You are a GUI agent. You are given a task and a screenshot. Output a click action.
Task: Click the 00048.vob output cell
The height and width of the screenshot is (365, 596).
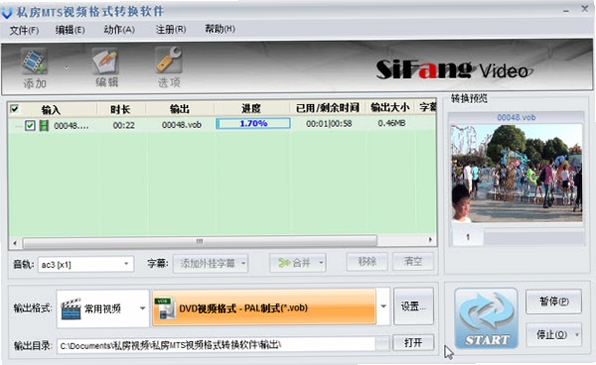point(182,125)
